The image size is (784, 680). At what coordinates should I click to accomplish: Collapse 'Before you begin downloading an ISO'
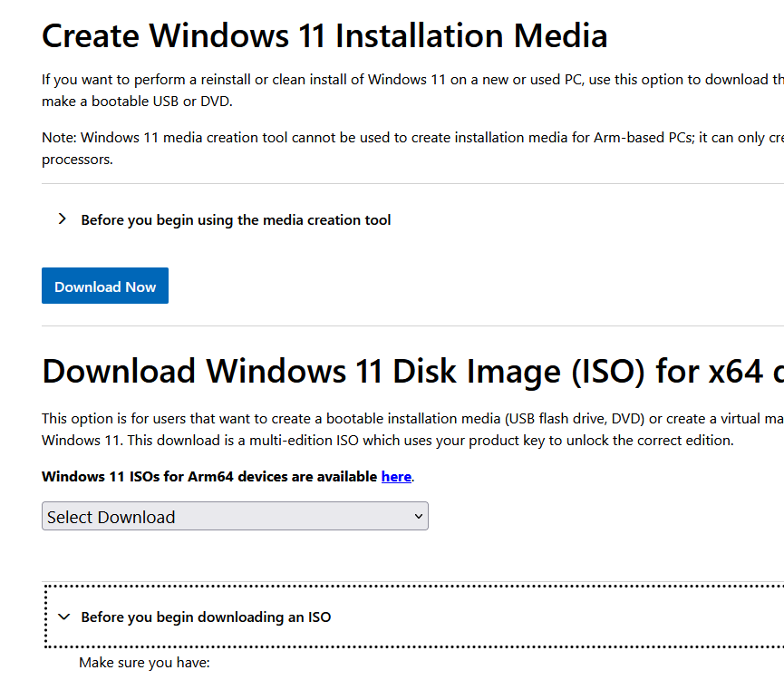206,617
